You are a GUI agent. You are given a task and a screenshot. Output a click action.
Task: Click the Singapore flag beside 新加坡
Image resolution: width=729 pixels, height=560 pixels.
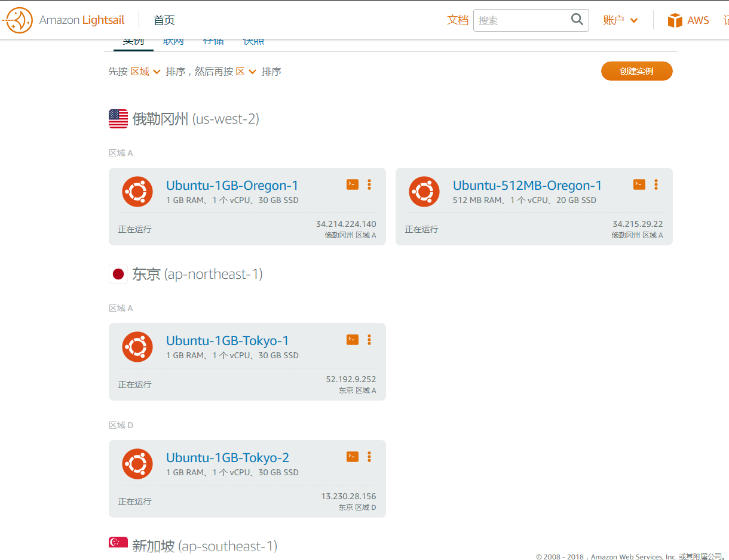118,543
